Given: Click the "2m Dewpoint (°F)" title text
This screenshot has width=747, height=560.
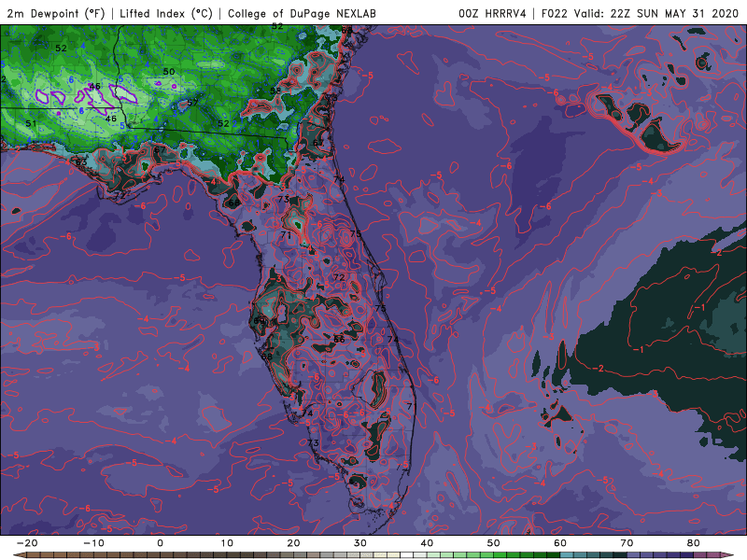Looking at the screenshot, I should click(x=55, y=13).
